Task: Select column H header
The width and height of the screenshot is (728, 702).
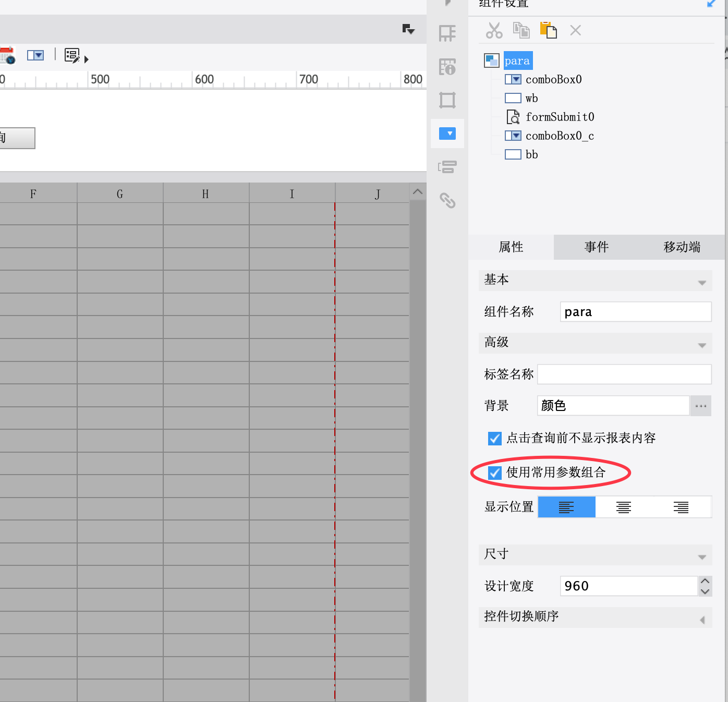Action: pos(206,194)
